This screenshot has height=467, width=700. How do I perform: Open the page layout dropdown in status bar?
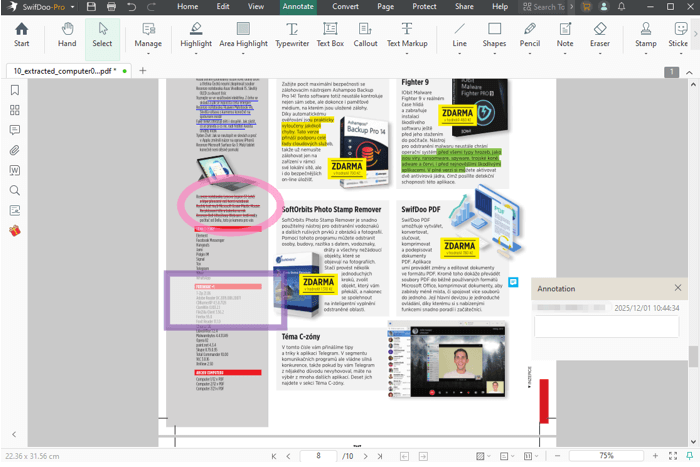tap(507, 456)
